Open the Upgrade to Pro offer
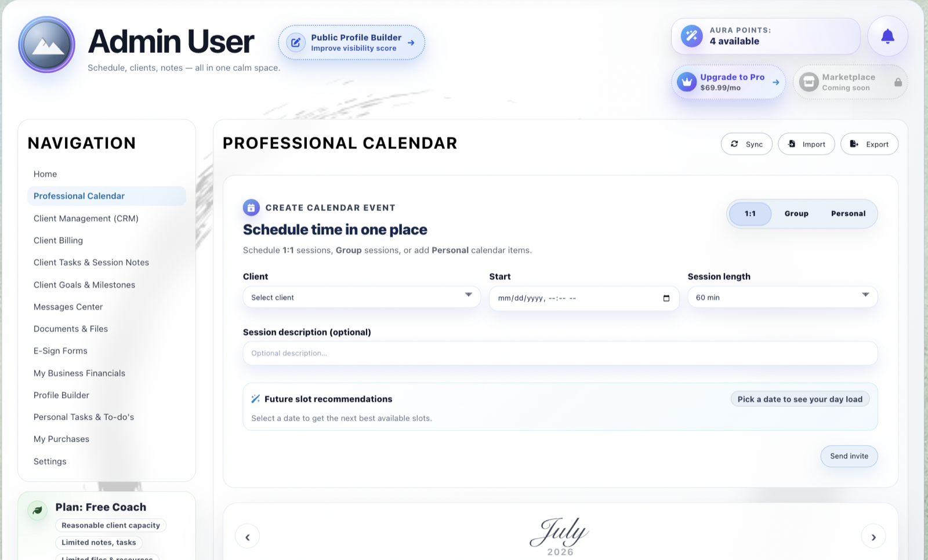This screenshot has height=560, width=928. [x=729, y=82]
